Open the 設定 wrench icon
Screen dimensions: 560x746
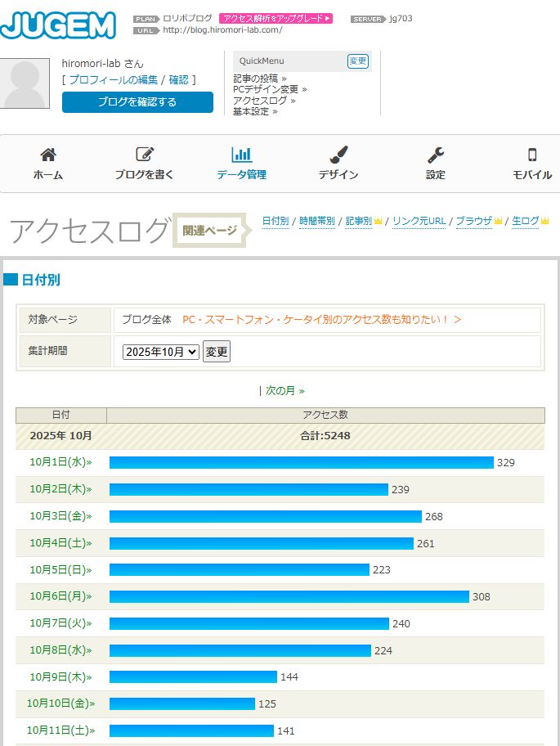pos(436,155)
